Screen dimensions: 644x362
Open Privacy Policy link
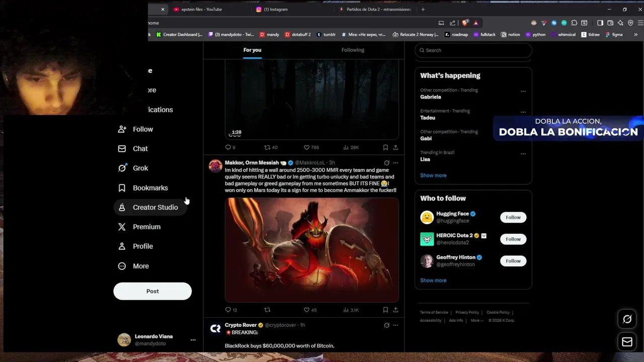[x=467, y=312]
